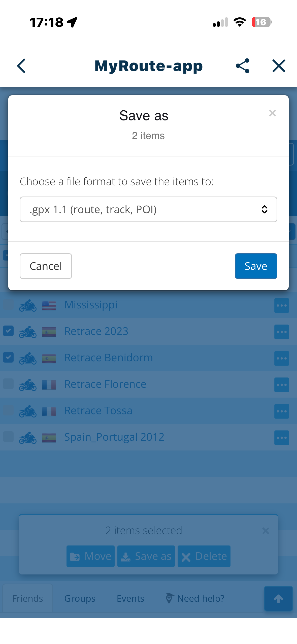Open the file format dropdown

click(x=148, y=209)
